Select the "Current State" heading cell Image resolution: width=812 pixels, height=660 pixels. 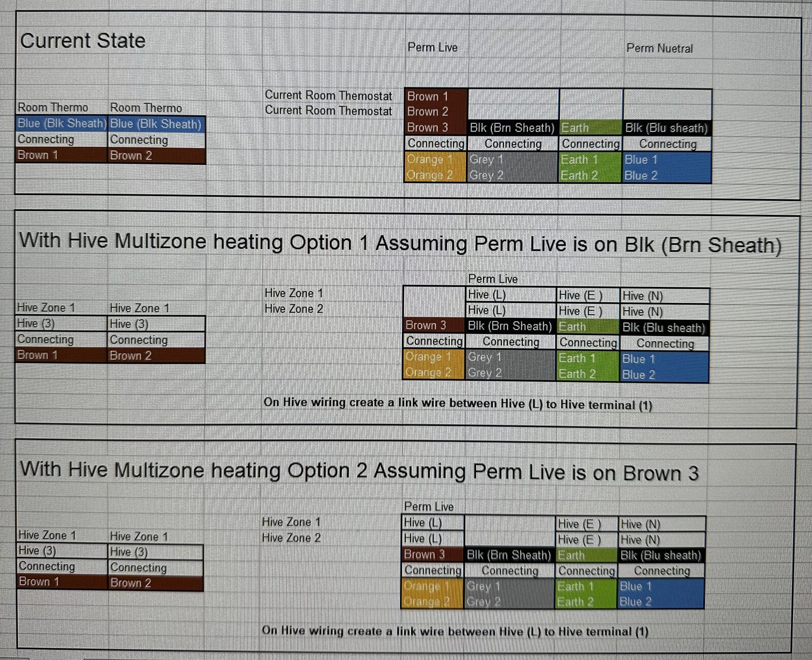coord(83,41)
